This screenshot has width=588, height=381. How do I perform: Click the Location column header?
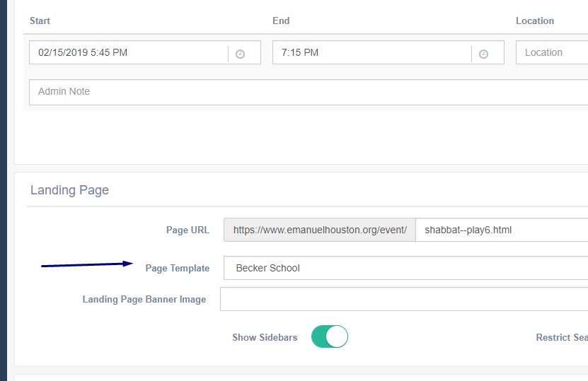click(x=534, y=20)
